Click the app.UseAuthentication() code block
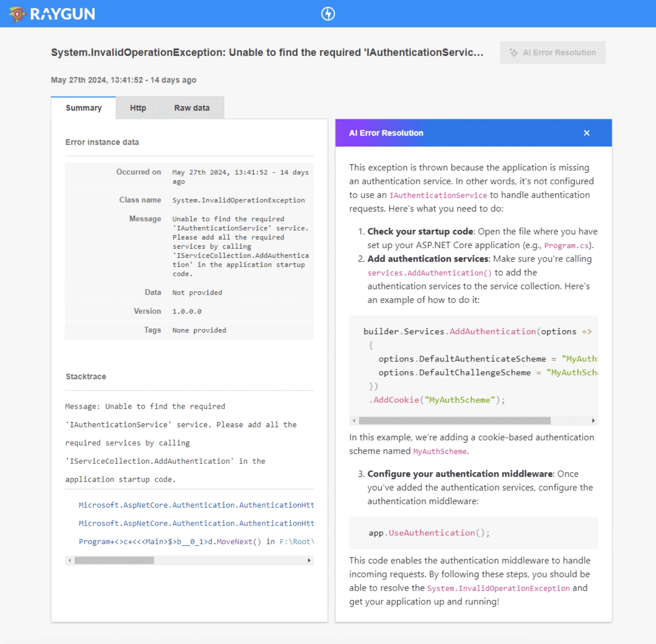 tap(474, 533)
